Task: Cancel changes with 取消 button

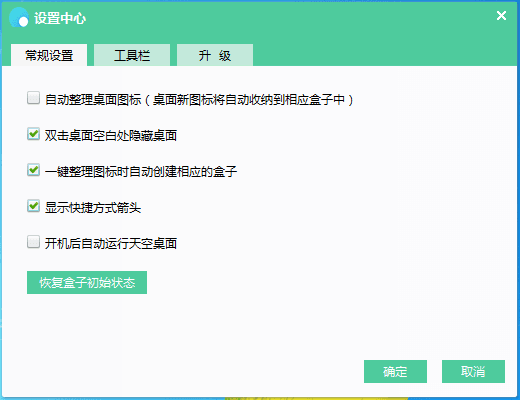Action: [473, 371]
